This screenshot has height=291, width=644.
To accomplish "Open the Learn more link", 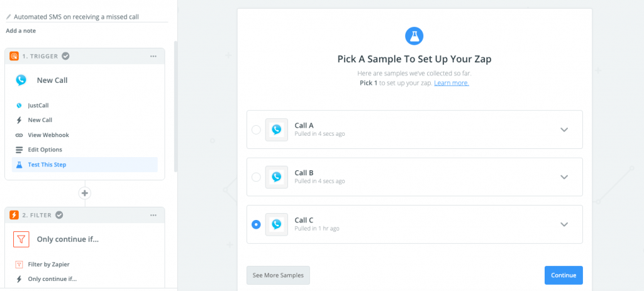I will click(x=452, y=83).
